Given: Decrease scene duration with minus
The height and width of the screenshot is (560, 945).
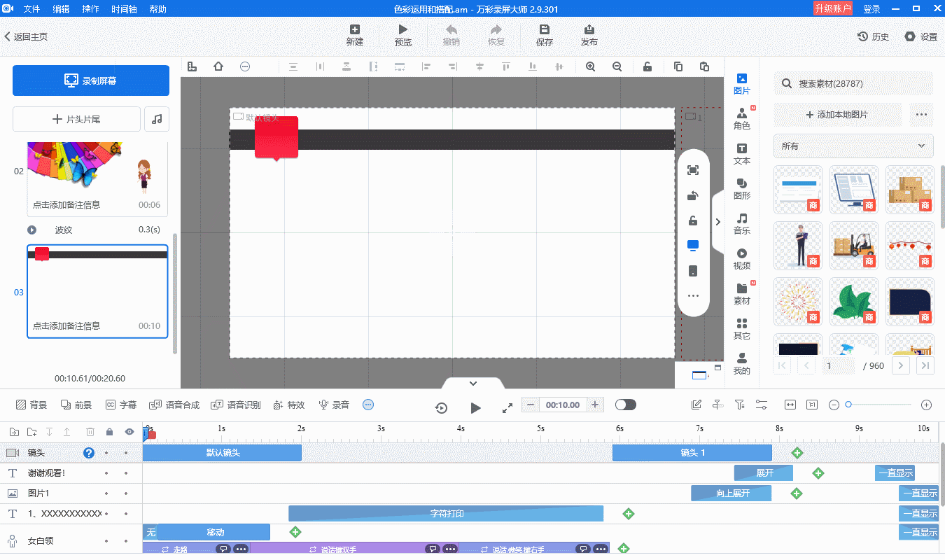Looking at the screenshot, I should (x=531, y=405).
